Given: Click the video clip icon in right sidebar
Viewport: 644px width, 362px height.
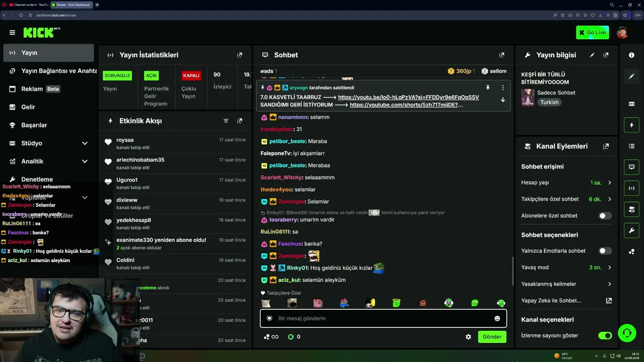Looking at the screenshot, I should [x=631, y=104].
